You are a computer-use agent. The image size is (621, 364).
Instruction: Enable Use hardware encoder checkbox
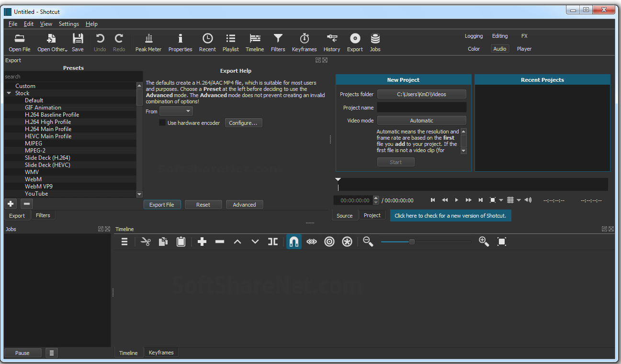162,123
